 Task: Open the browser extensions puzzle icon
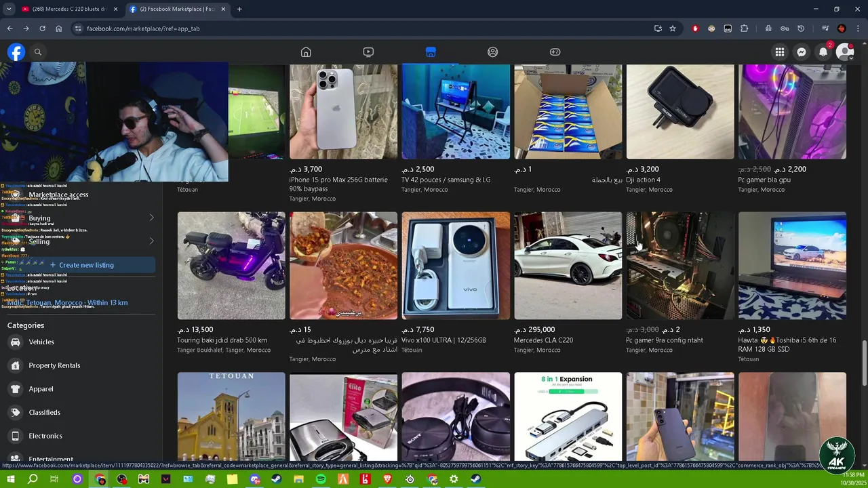pyautogui.click(x=745, y=28)
